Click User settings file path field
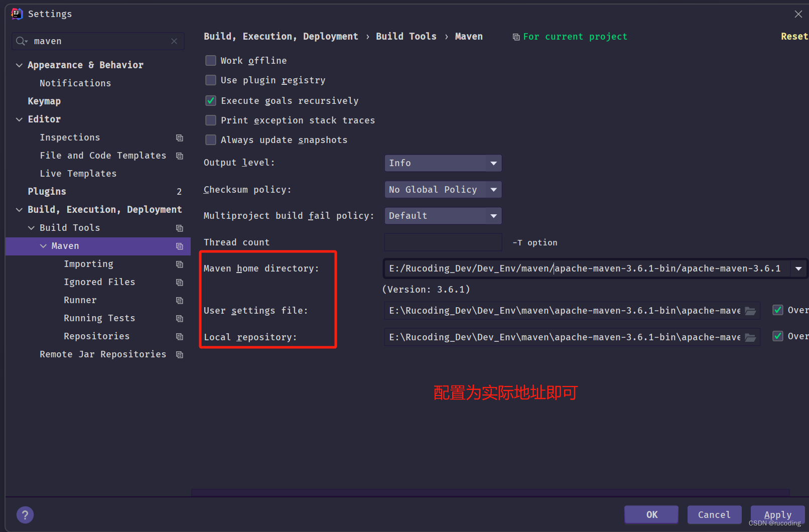 (x=572, y=311)
